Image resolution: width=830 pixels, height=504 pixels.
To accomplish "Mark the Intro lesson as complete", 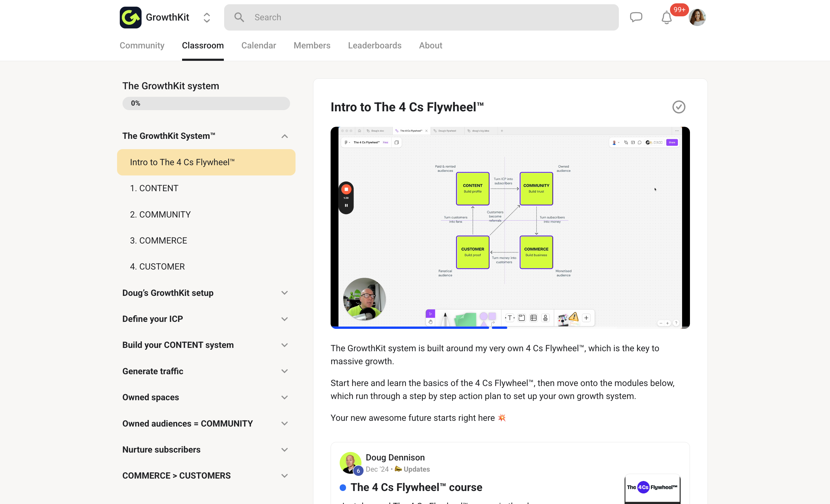I will 678,107.
